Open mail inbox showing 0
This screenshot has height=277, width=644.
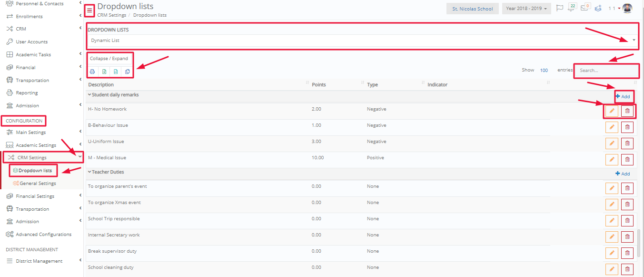pyautogui.click(x=585, y=8)
